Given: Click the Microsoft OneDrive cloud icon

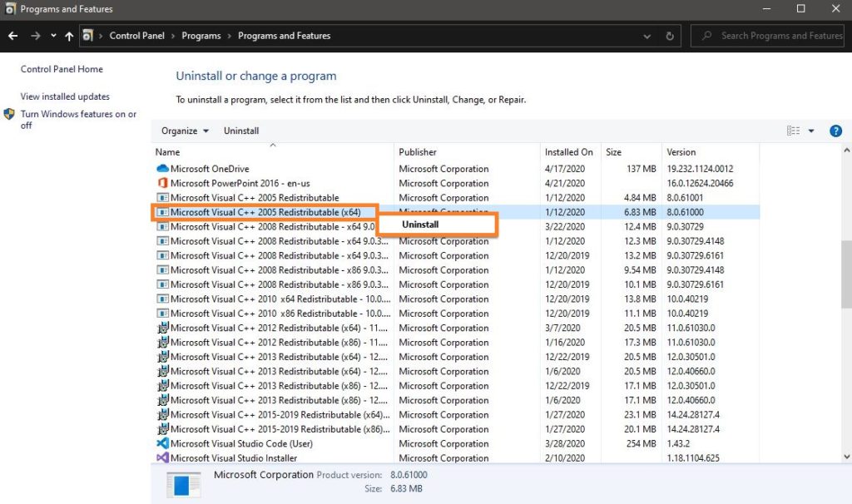Looking at the screenshot, I should 162,168.
